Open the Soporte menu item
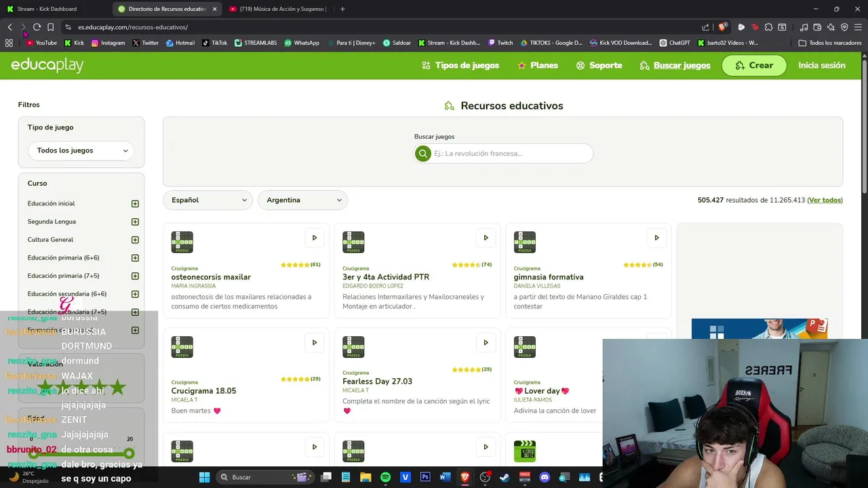 [599, 66]
